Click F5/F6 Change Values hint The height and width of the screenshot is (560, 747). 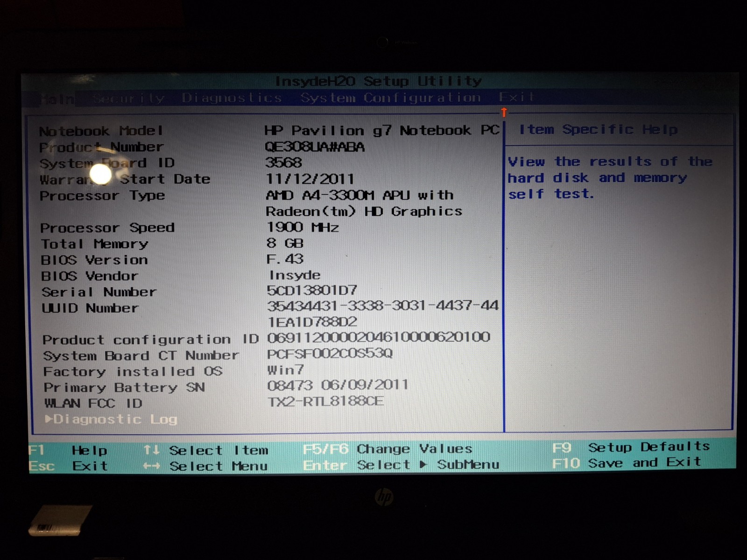coord(388,449)
